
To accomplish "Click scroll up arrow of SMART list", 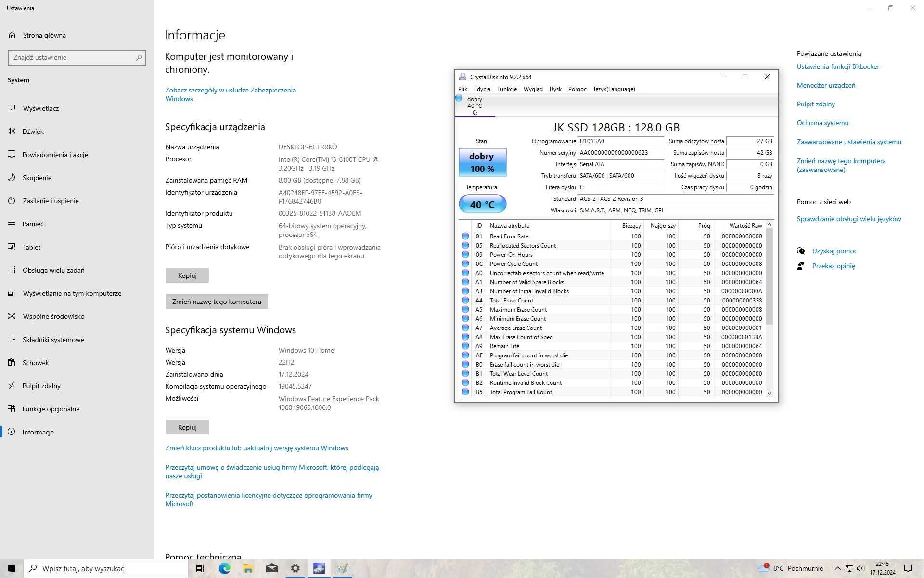I will pyautogui.click(x=769, y=225).
